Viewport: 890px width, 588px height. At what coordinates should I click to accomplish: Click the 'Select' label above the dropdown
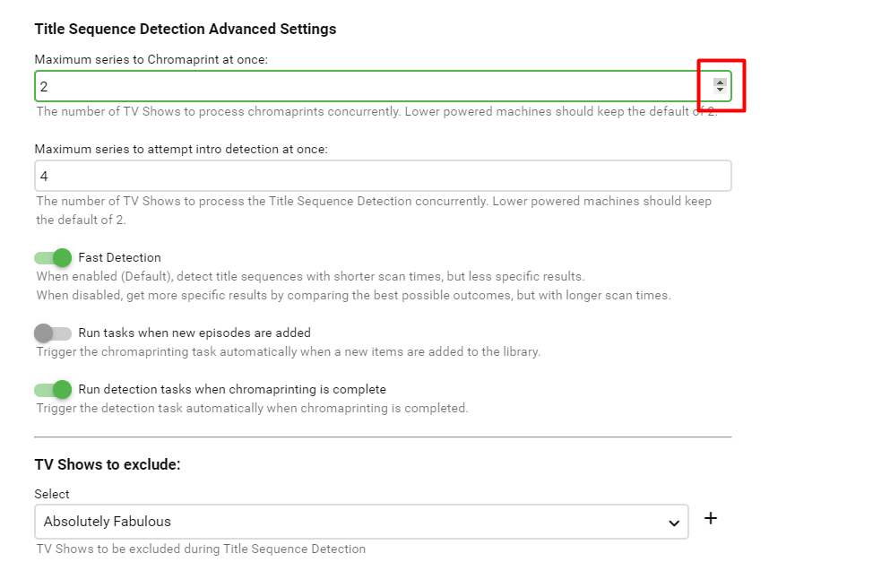52,494
